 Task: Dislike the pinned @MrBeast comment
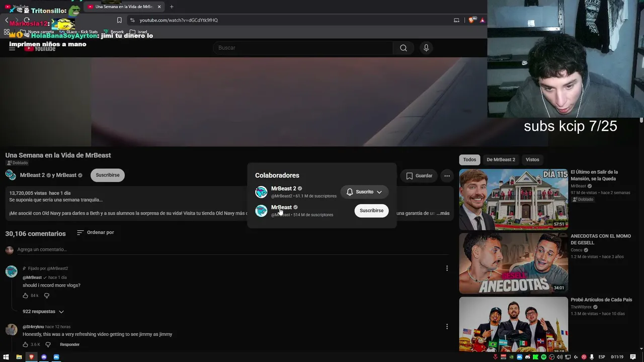47,296
